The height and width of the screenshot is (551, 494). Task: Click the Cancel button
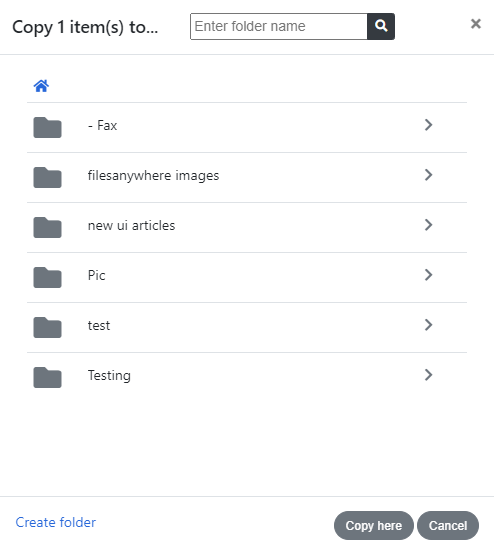(448, 525)
